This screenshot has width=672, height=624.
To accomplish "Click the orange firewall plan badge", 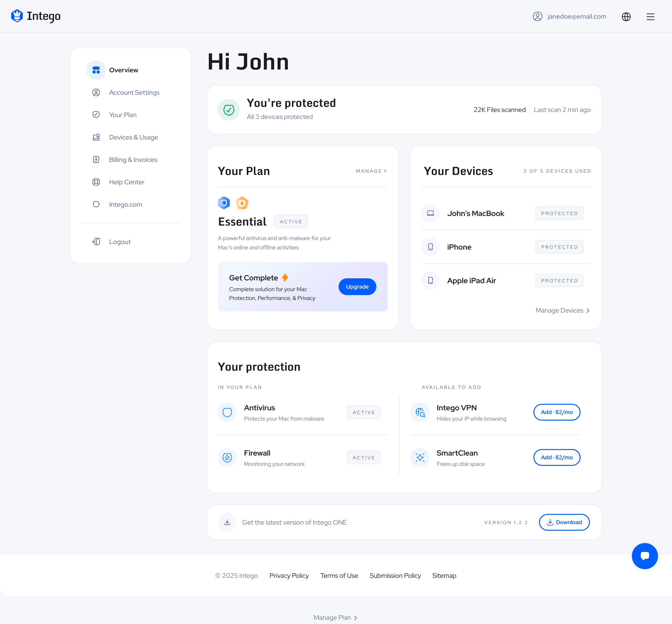I will click(x=242, y=203).
